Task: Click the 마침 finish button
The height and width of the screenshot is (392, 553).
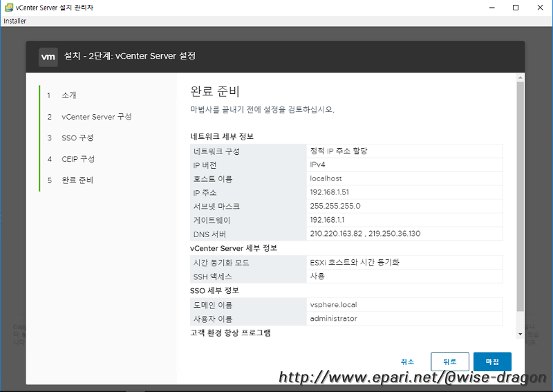Action: [x=492, y=362]
